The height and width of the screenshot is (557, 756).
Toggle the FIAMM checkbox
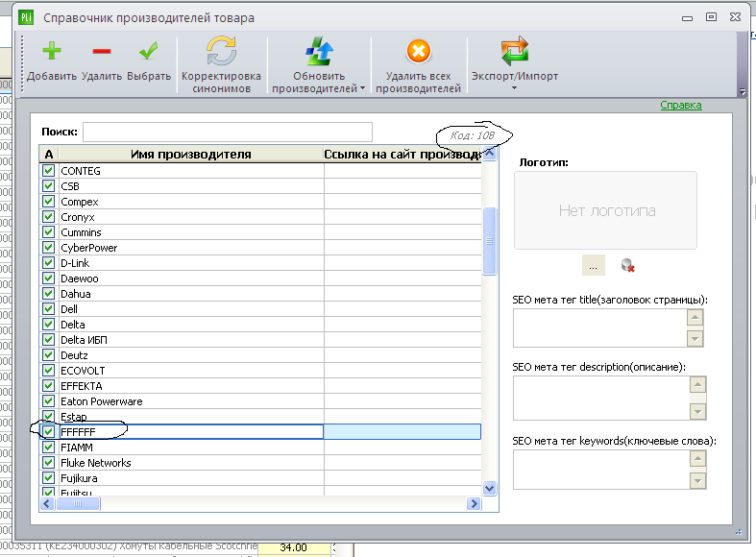click(48, 448)
